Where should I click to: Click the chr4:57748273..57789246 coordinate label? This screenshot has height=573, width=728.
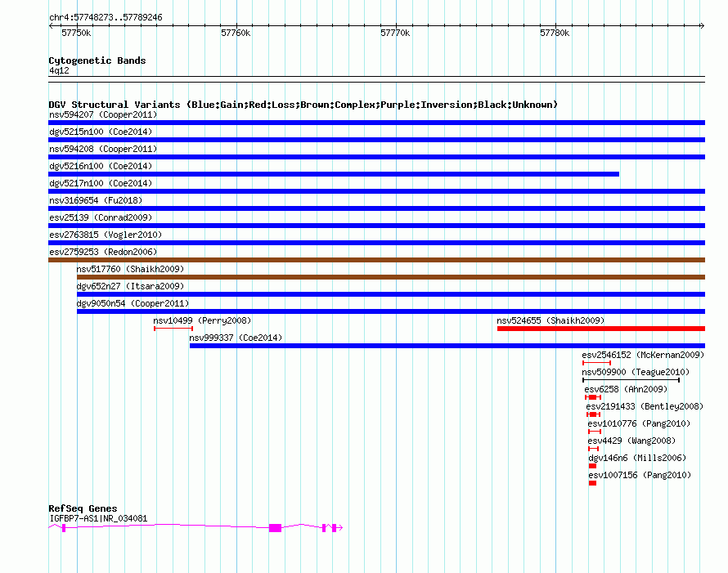click(x=106, y=17)
